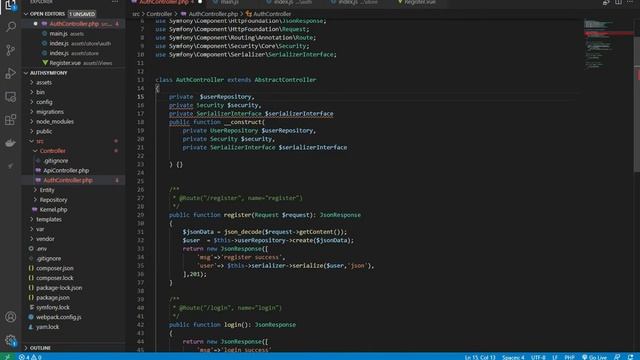Open package-lock.json in file tree
Image resolution: width=640 pixels, height=360 pixels.
[74, 288]
